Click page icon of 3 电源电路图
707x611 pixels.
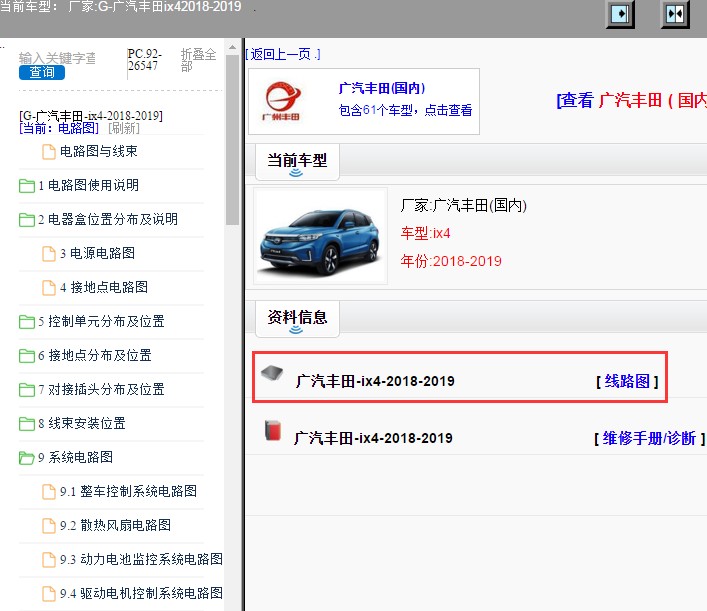click(49, 254)
